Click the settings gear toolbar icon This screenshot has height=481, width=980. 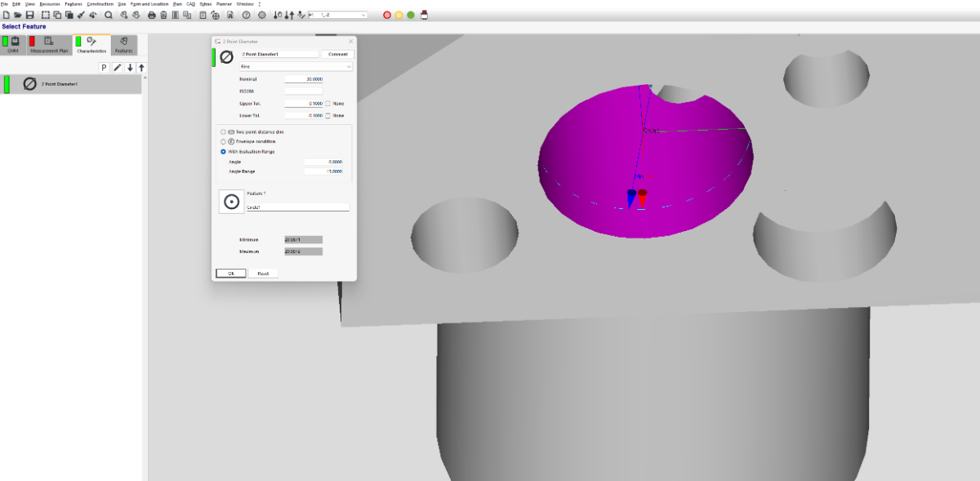coord(261,15)
